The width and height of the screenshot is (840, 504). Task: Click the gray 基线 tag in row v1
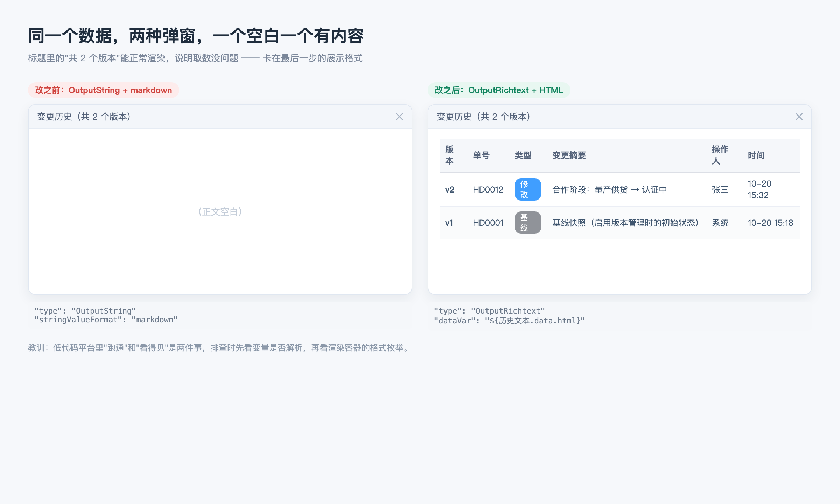point(528,223)
